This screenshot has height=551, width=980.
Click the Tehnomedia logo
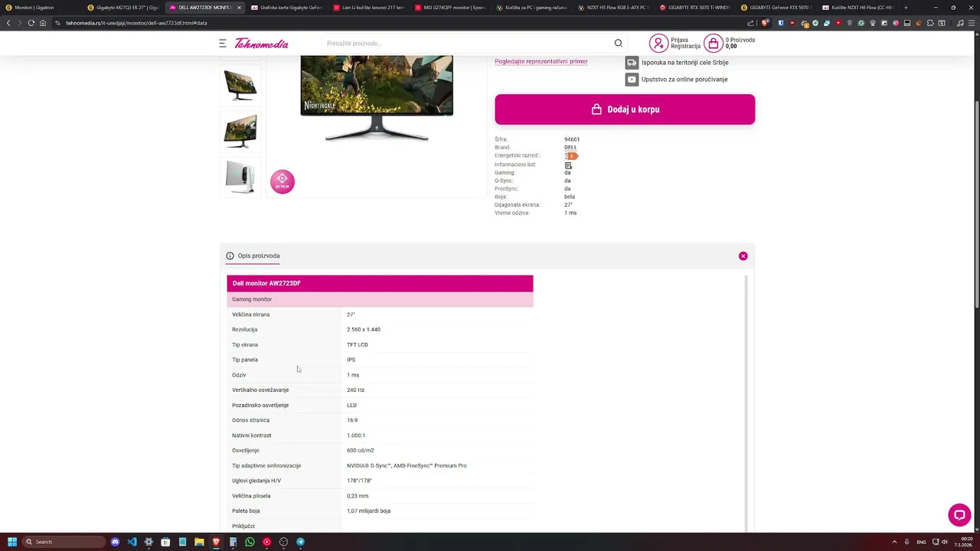(262, 44)
